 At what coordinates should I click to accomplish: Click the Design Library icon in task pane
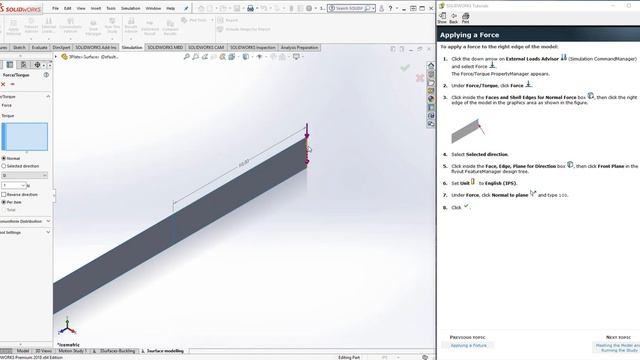(431, 74)
